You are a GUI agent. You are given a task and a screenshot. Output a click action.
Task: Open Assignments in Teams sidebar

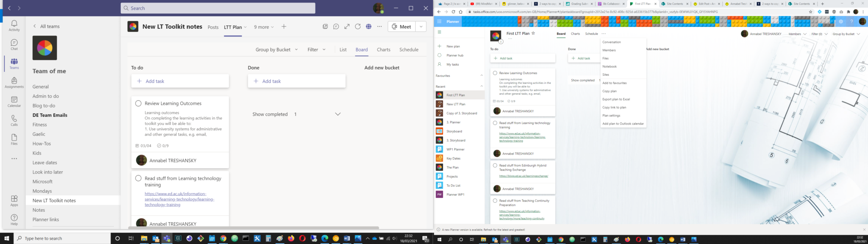pyautogui.click(x=14, y=83)
